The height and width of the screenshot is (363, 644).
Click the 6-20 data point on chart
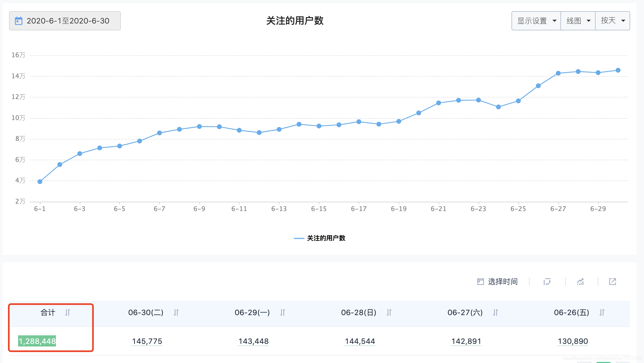pos(419,113)
